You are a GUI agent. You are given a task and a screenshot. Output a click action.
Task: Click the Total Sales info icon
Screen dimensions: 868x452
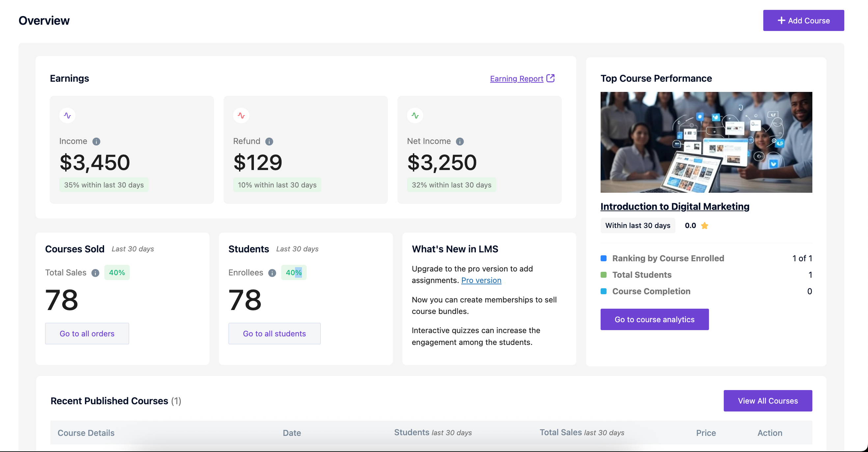pos(95,273)
